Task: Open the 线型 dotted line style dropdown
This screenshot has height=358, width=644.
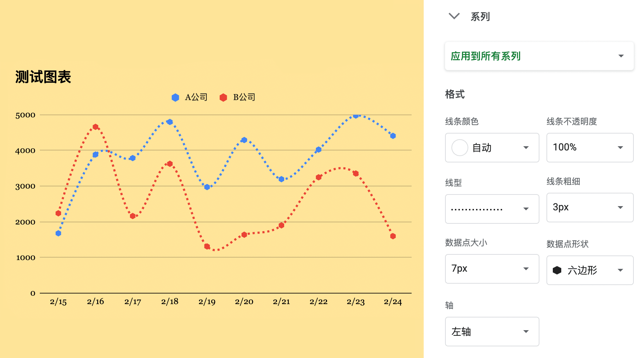Action: [492, 209]
